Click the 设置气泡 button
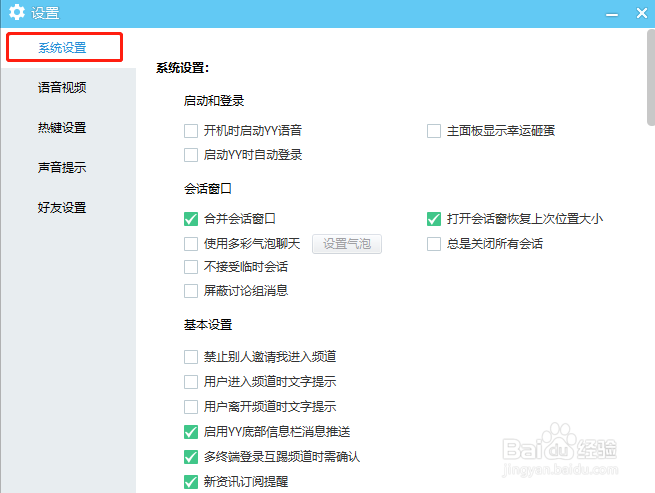The width and height of the screenshot is (655, 493). coord(347,244)
